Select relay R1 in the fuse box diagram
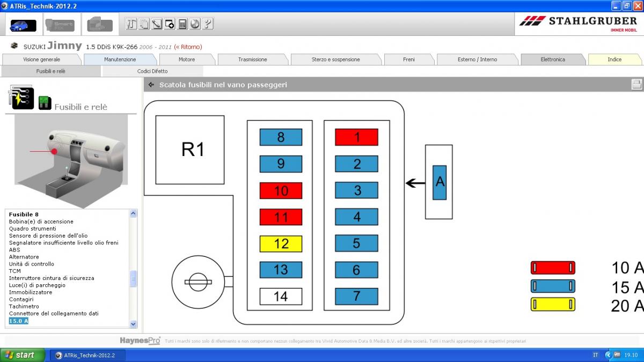The height and width of the screenshot is (362, 644). pyautogui.click(x=190, y=150)
